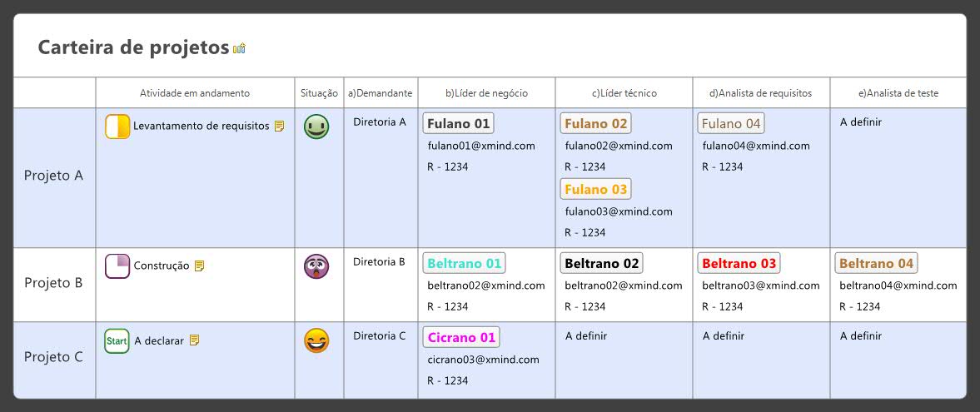Image resolution: width=980 pixels, height=412 pixels.
Task: Click the fulano02@xmind.com email address
Action: point(619,146)
